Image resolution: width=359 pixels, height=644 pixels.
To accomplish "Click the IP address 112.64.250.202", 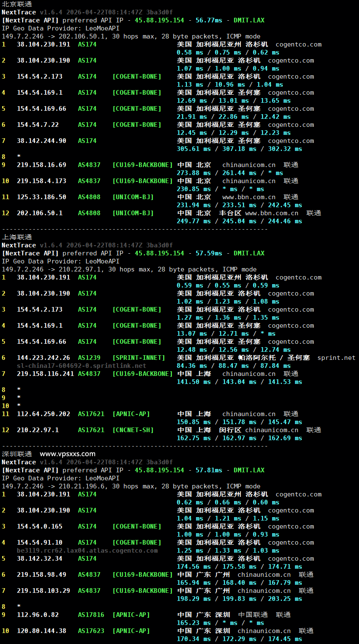I will tap(44, 414).
